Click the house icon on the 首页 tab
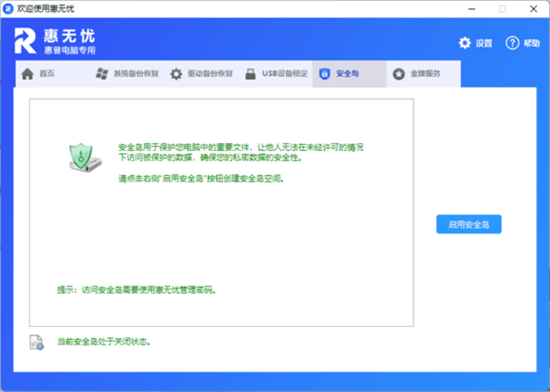This screenshot has width=550, height=392. click(27, 74)
